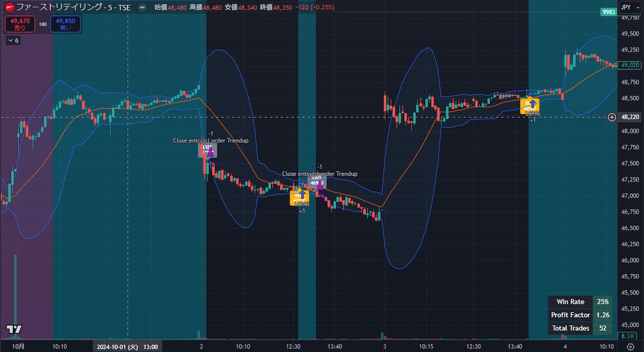Click the 49,850 買い buy button
Screen dimensions: 644x352
(x=65, y=24)
